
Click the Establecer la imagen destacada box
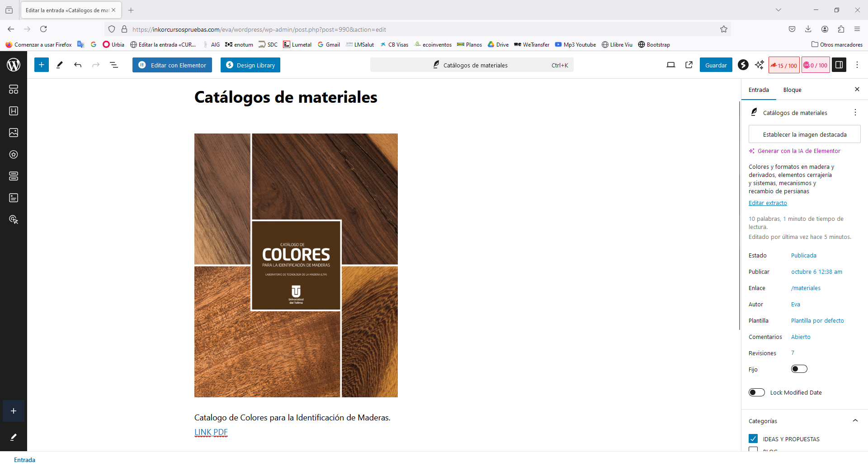click(x=804, y=134)
